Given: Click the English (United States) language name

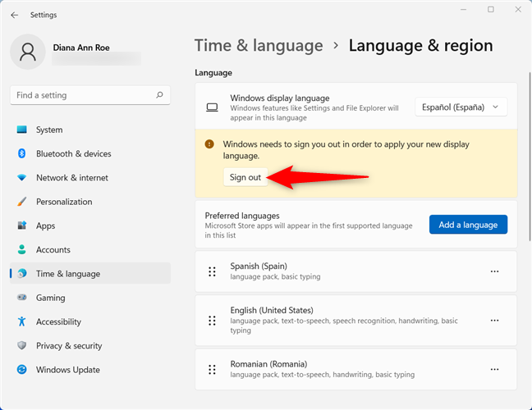Looking at the screenshot, I should [272, 310].
